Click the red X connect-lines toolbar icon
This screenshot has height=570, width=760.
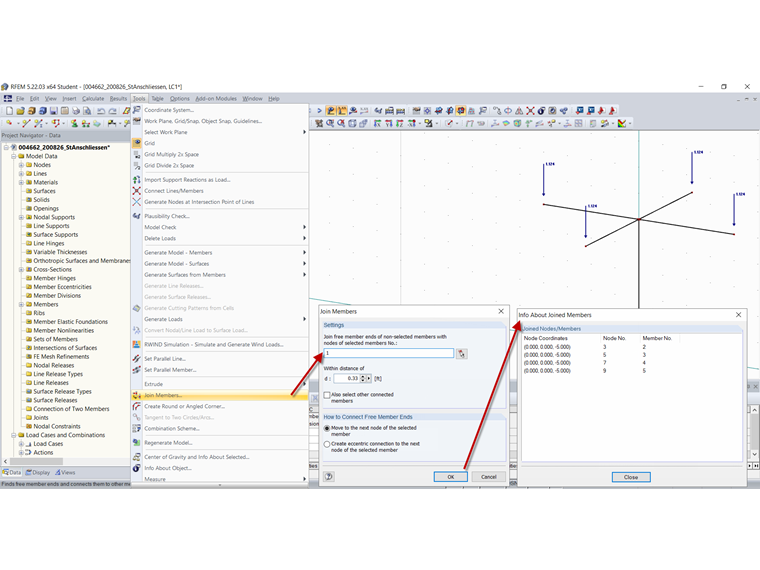530,111
